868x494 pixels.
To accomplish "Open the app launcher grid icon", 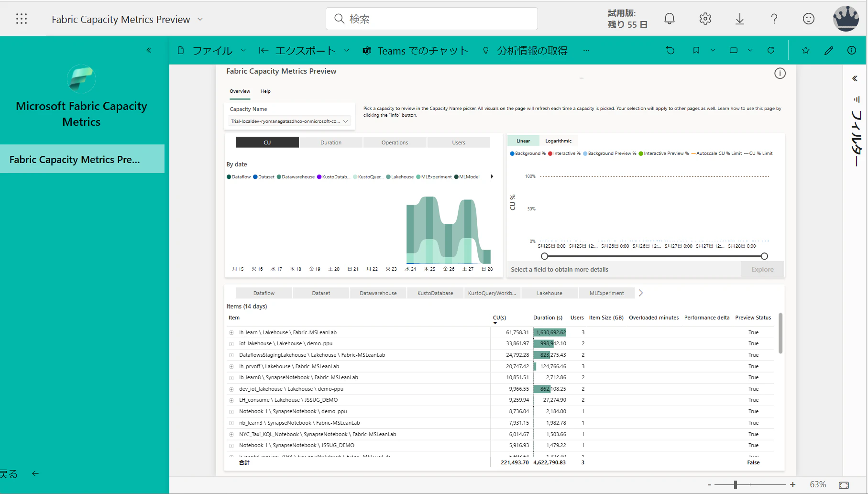I will (x=22, y=19).
